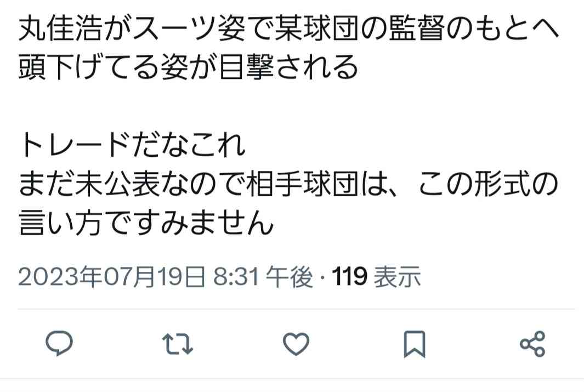Click the word スーツ姿 in first line
This screenshot has height=392, width=584.
(x=189, y=29)
